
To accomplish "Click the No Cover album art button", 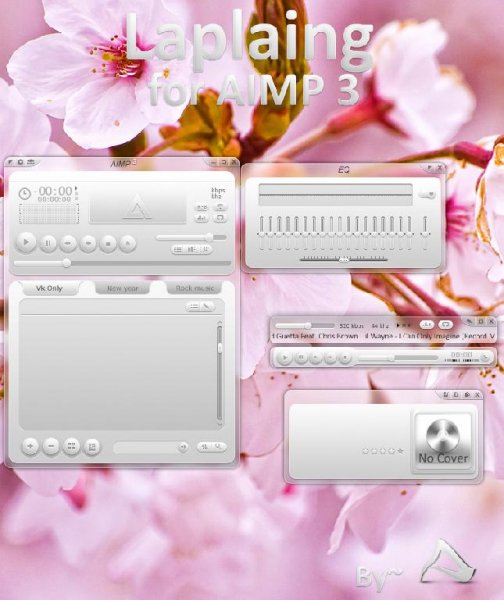I will click(443, 442).
